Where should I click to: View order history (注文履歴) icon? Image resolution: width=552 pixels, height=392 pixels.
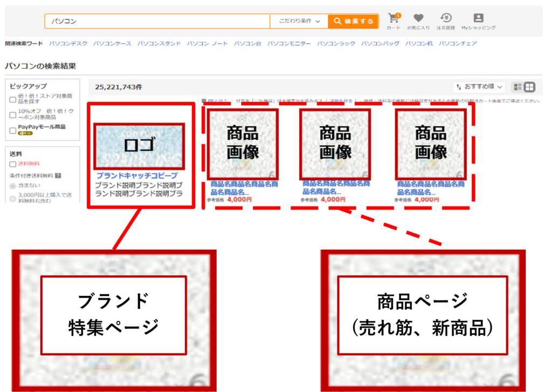pos(446,19)
